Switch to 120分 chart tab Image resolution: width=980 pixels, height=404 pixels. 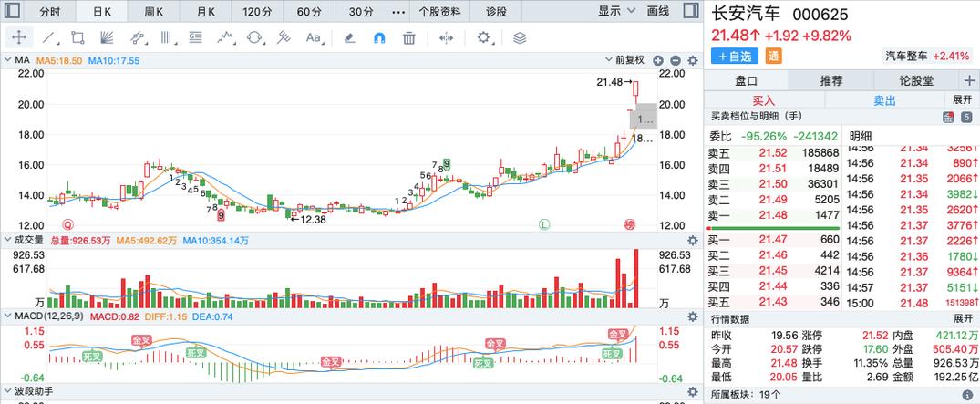(257, 11)
